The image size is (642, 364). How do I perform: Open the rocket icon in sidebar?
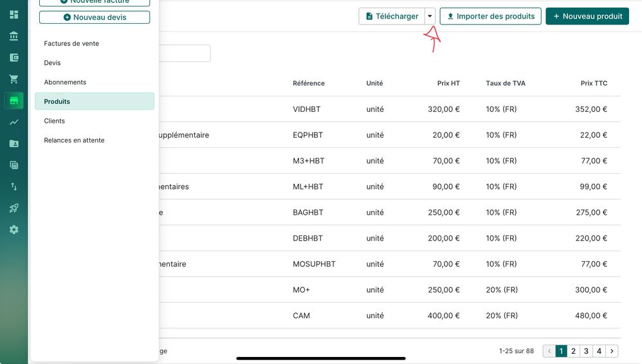pyautogui.click(x=14, y=208)
